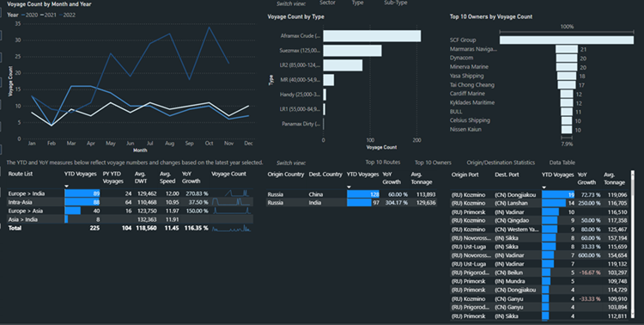Image resolution: width=644 pixels, height=325 pixels.
Task: Toggle 2020 legend entry in line chart
Action: tap(29, 15)
